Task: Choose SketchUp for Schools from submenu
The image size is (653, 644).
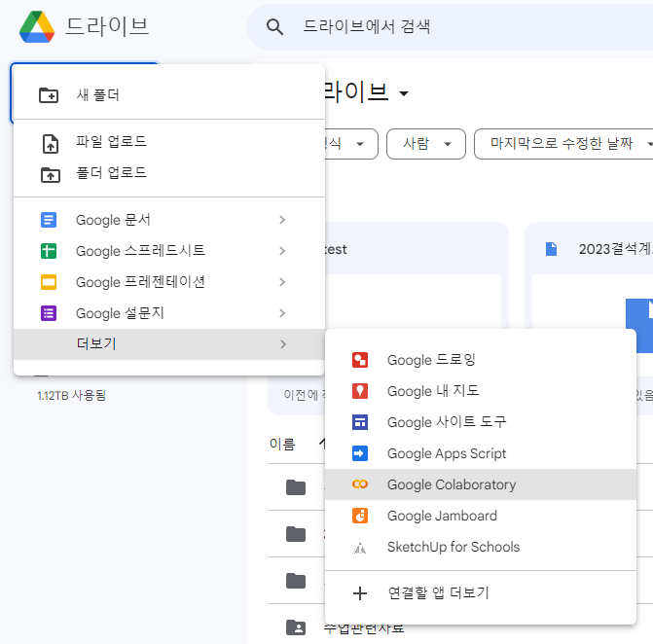Action: 481,547
